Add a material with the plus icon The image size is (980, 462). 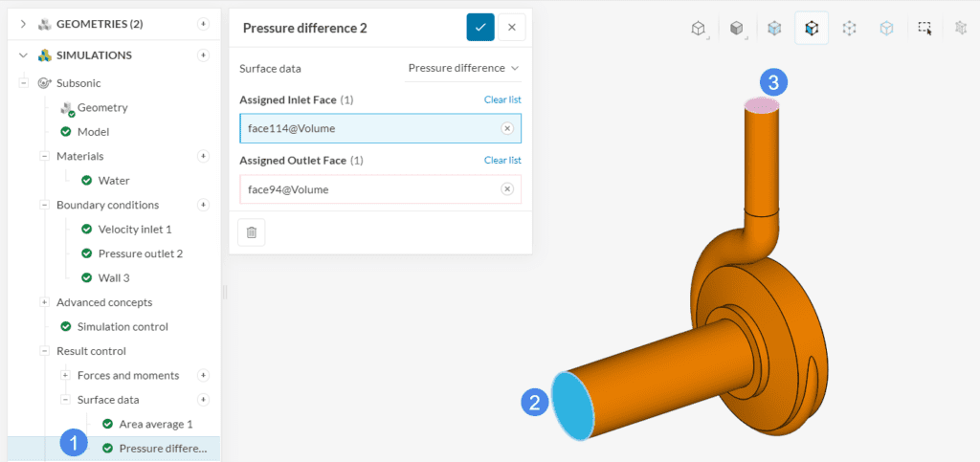tap(203, 156)
